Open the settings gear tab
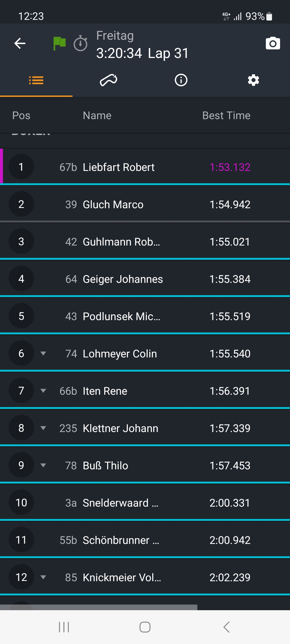Screen dimensions: 290x644 click(253, 80)
